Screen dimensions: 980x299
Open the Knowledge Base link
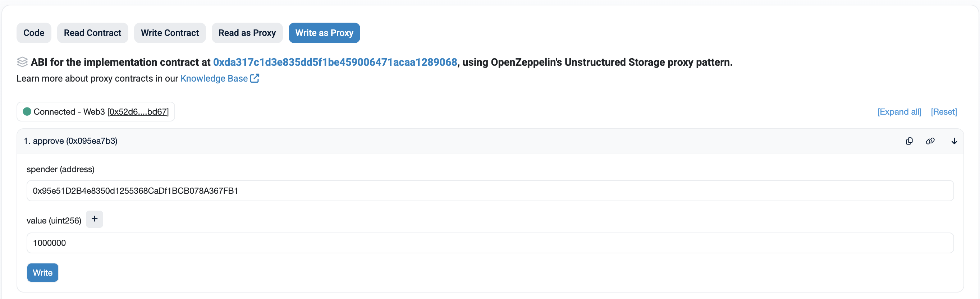click(214, 78)
